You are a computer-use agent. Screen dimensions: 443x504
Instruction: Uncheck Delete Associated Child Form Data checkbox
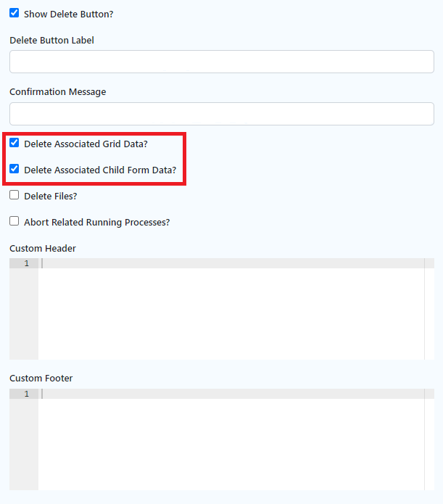tap(15, 170)
